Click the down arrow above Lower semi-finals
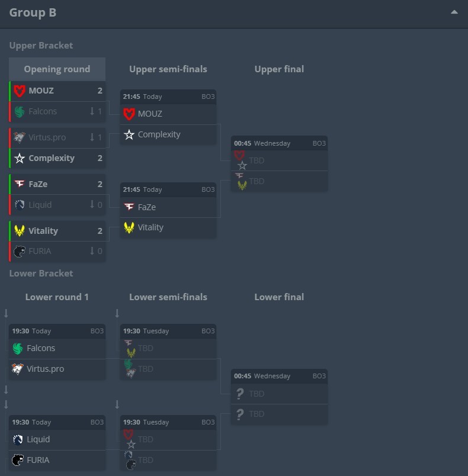The width and height of the screenshot is (468, 476). [x=117, y=313]
